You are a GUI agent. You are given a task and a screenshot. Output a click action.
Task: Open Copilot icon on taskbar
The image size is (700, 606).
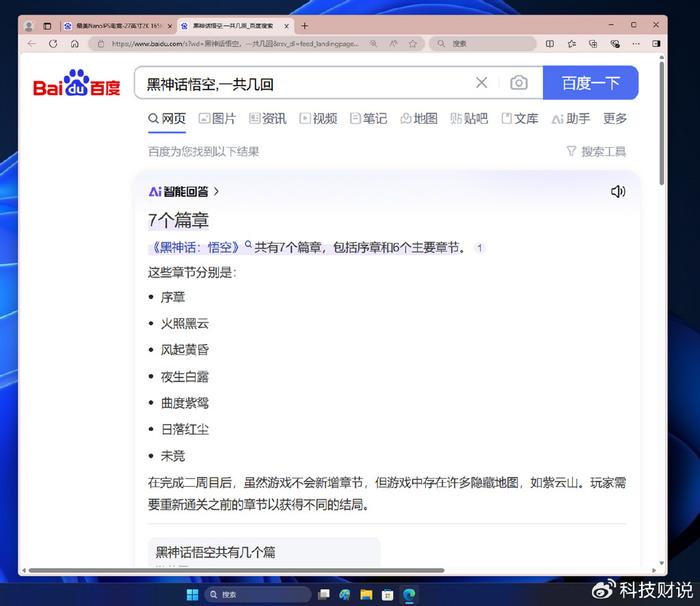tap(345, 594)
